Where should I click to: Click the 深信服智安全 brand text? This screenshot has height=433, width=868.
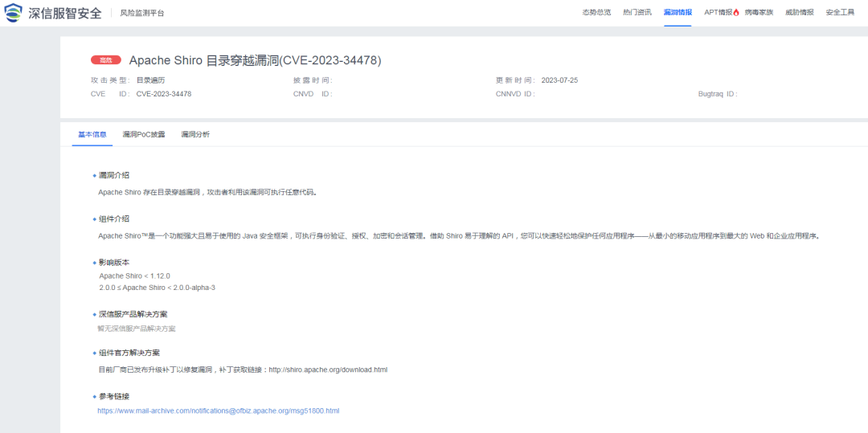tap(65, 14)
